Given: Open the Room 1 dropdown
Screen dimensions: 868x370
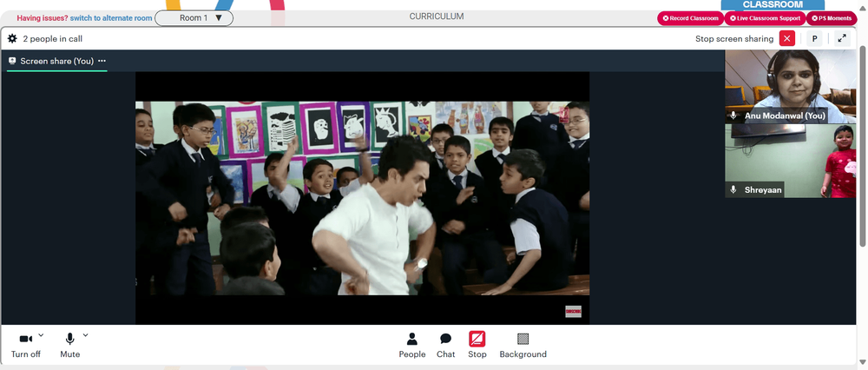Looking at the screenshot, I should [194, 17].
